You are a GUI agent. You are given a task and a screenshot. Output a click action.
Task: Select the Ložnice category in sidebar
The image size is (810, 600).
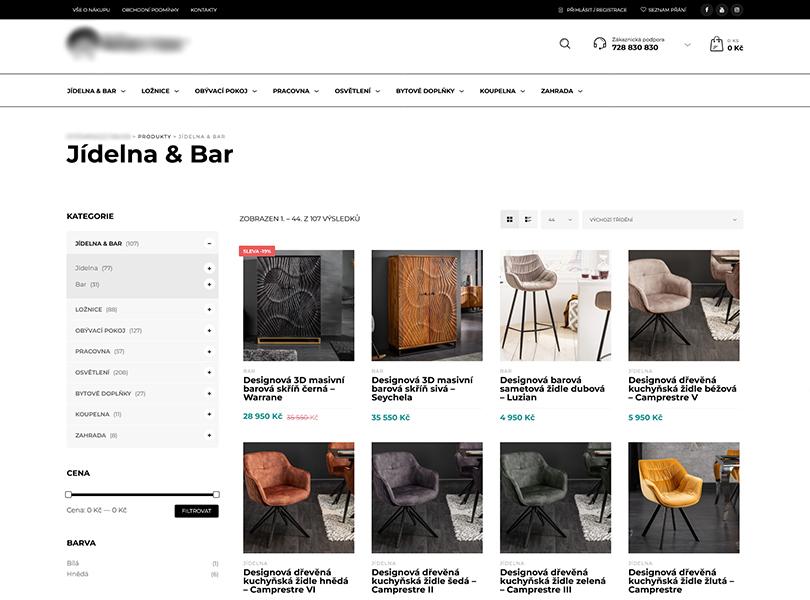(89, 310)
